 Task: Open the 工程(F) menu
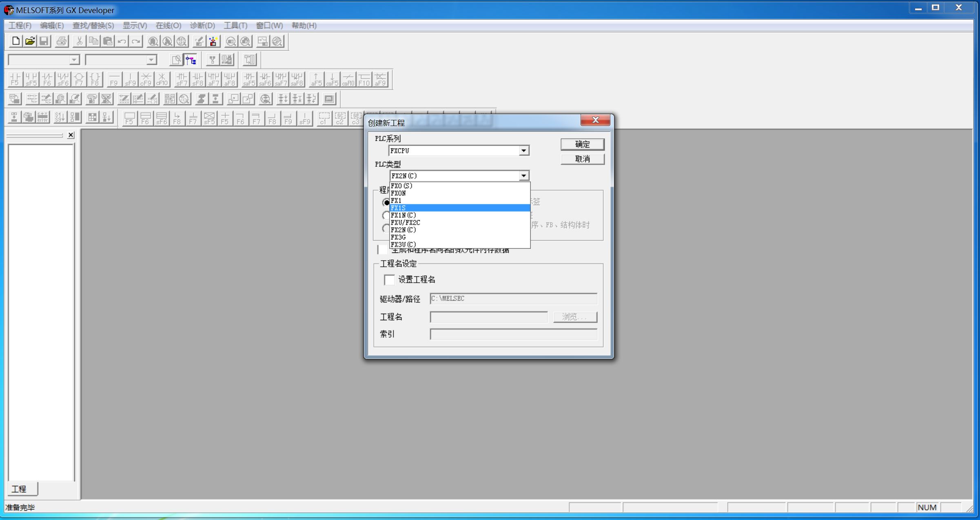20,26
